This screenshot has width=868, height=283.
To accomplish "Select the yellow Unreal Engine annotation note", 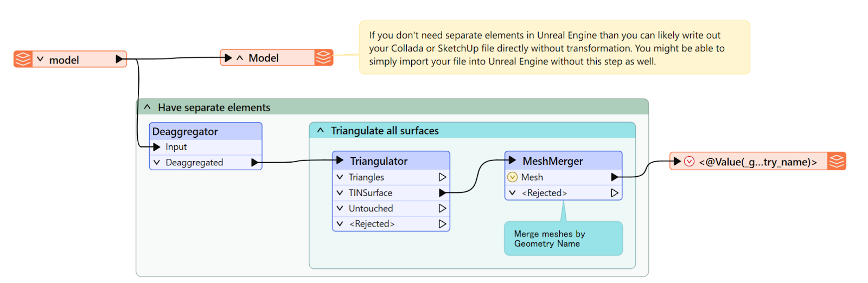I will [554, 48].
